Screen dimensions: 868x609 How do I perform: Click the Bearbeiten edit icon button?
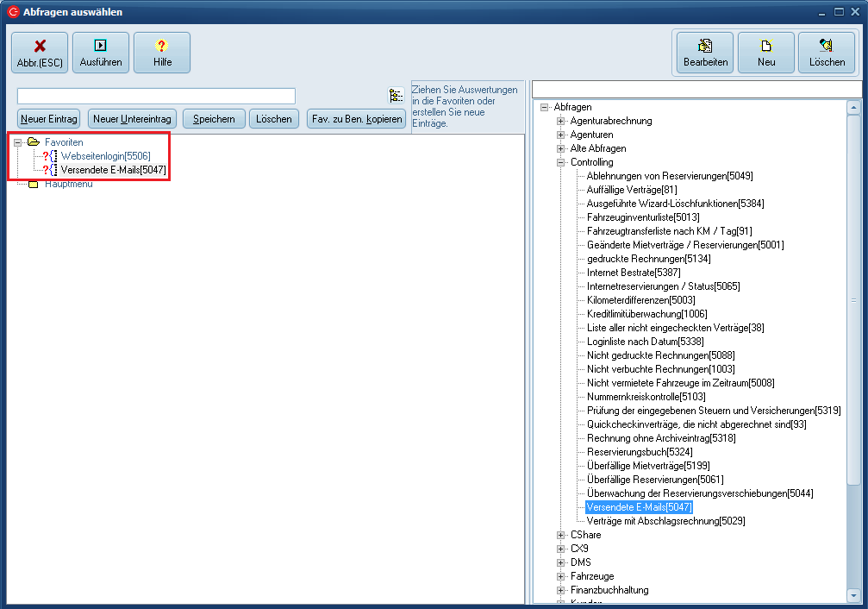coord(705,53)
